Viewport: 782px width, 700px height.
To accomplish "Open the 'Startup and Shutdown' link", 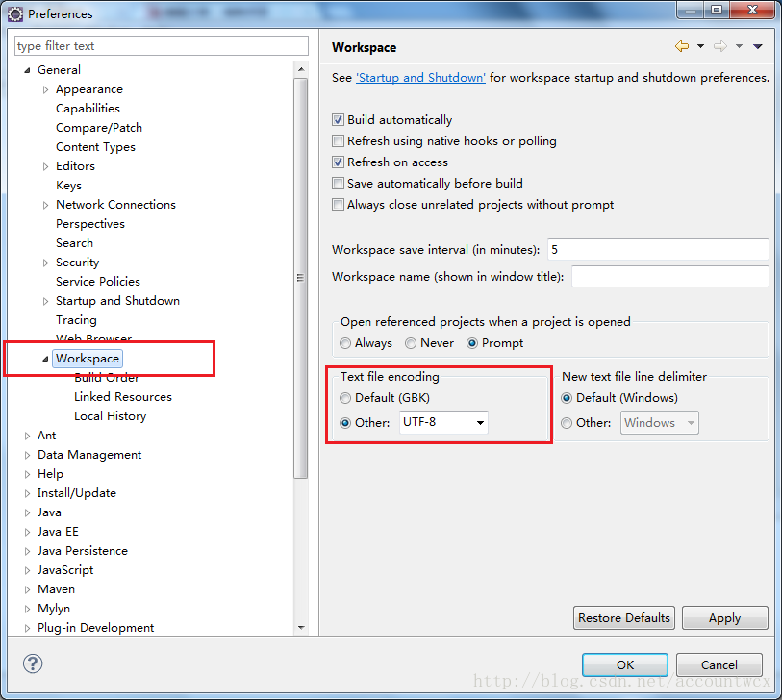I will click(x=420, y=78).
